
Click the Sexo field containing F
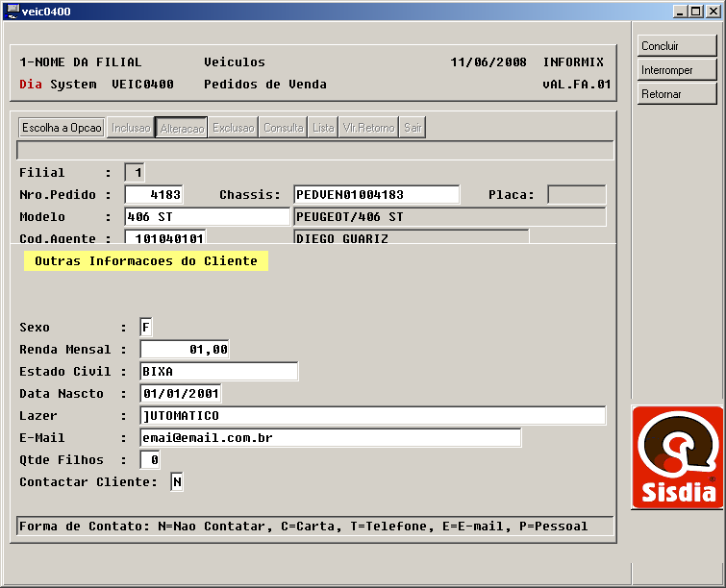[146, 327]
